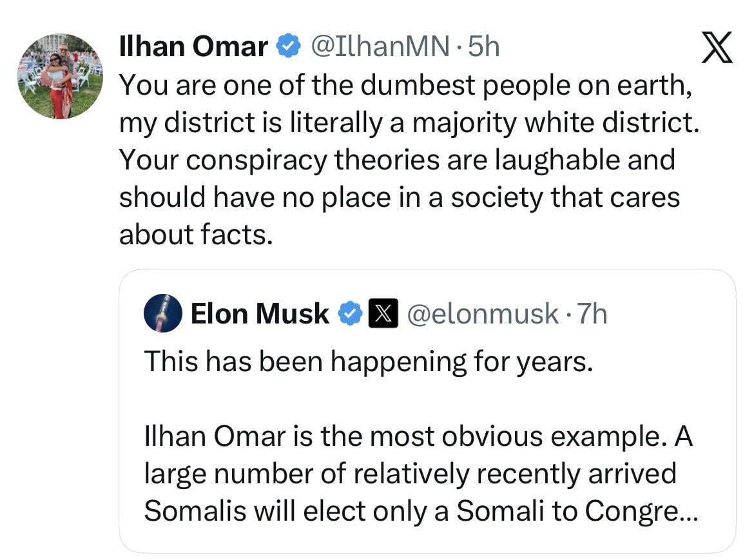Click "large number of relatively recently arrived" line

(x=410, y=474)
